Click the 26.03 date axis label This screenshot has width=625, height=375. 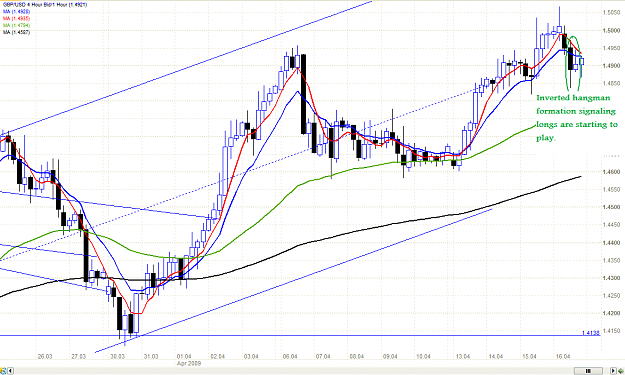[45, 356]
